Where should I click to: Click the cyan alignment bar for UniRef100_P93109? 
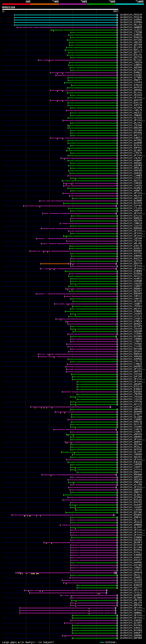click(66, 15)
